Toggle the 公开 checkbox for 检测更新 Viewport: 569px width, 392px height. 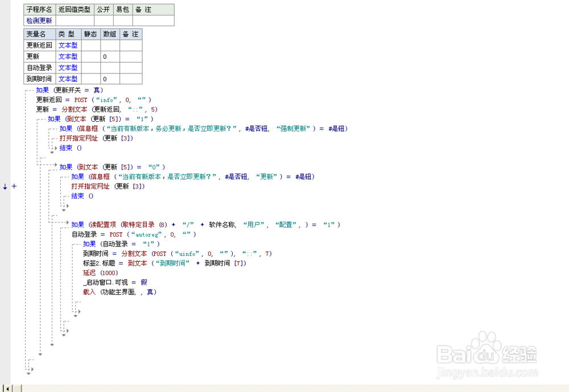pos(103,20)
